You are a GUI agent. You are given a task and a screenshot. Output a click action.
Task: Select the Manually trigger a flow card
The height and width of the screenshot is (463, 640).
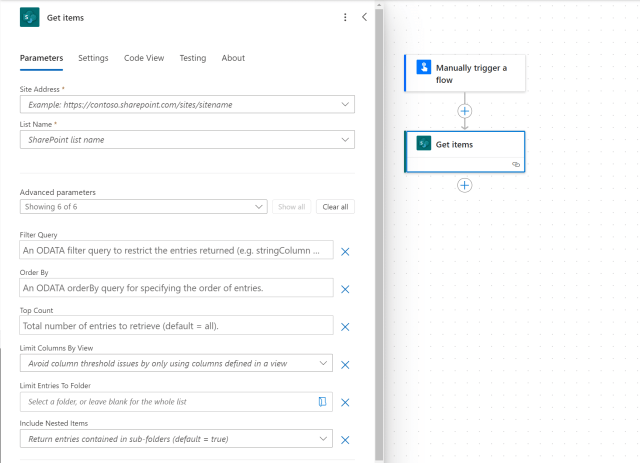[x=465, y=73]
